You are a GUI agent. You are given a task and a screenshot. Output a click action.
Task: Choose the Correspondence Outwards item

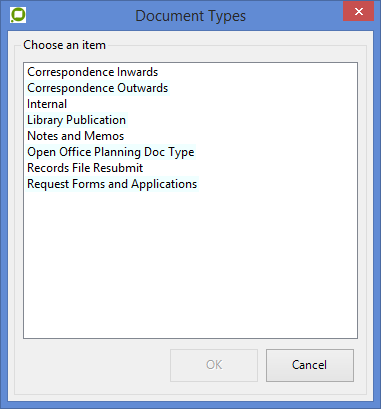click(98, 88)
